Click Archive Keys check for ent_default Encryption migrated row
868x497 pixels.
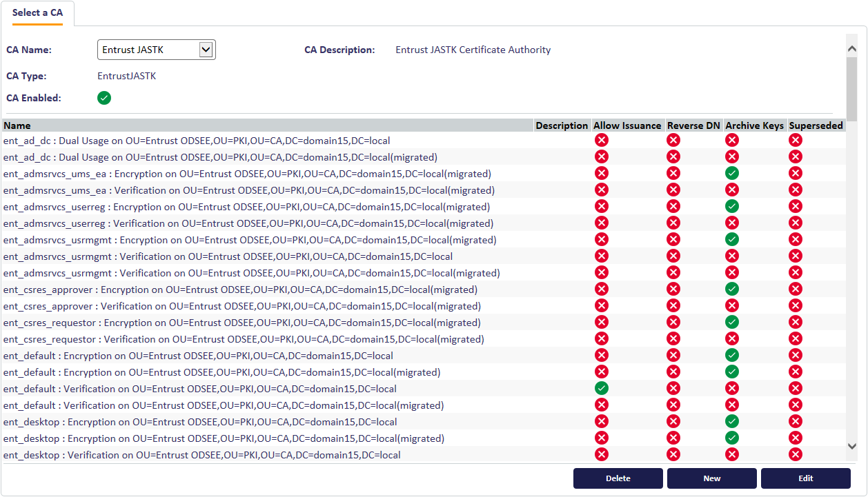pyautogui.click(x=732, y=372)
